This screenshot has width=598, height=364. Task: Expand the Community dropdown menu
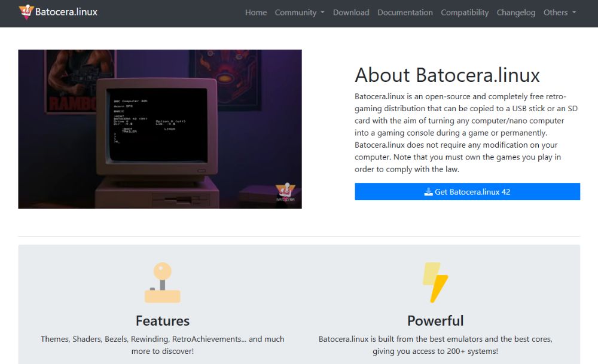tap(299, 13)
